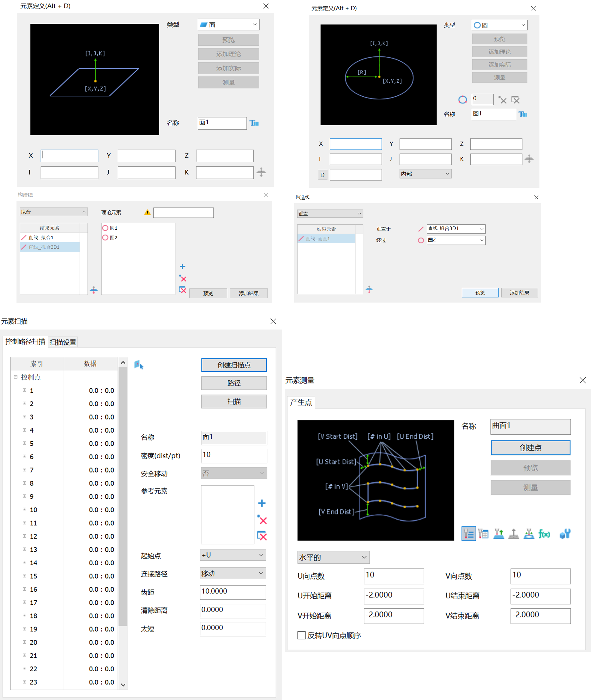This screenshot has width=591, height=700.
Task: Click clear-all-points icon in the circle definition dialog
Action: pyautogui.click(x=516, y=100)
